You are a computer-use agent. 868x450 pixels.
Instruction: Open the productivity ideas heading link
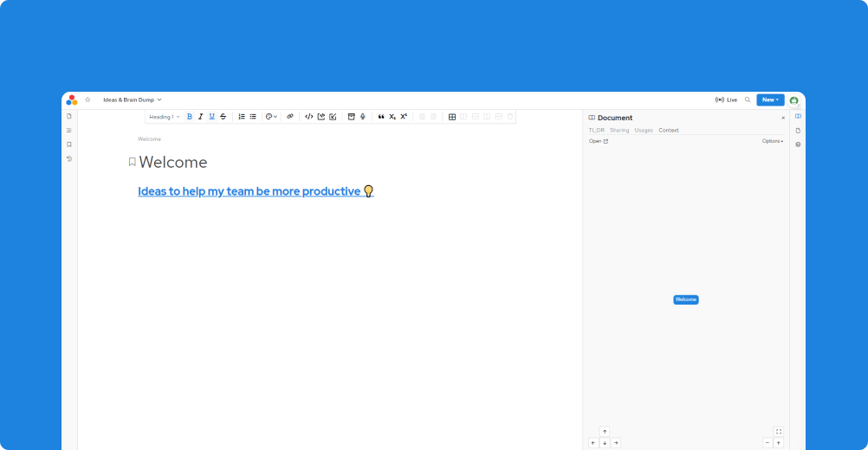pos(249,191)
